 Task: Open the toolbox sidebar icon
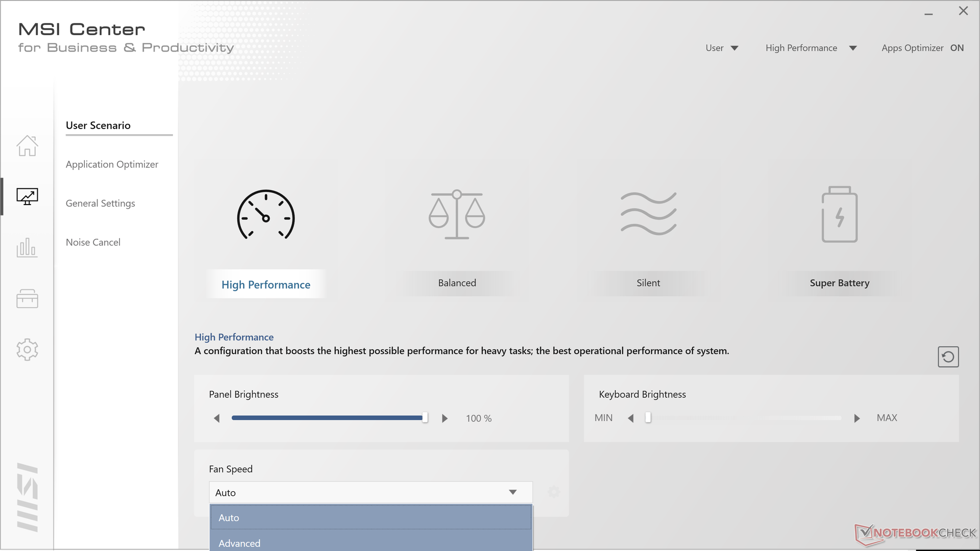pyautogui.click(x=27, y=298)
